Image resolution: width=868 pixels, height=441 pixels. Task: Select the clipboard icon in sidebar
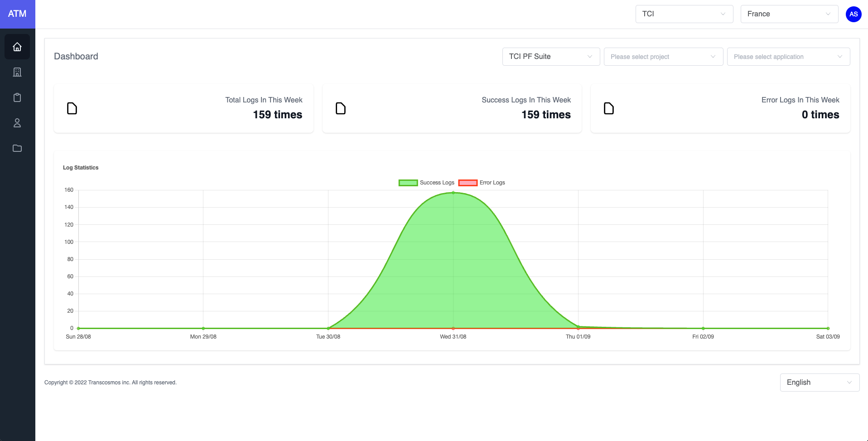coord(17,97)
